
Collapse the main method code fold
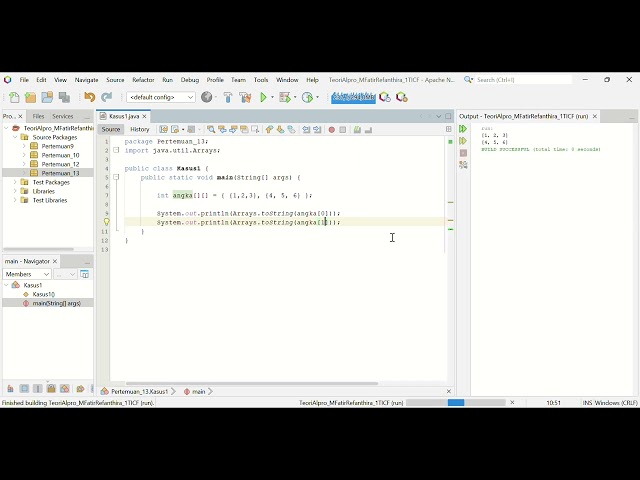pos(116,177)
